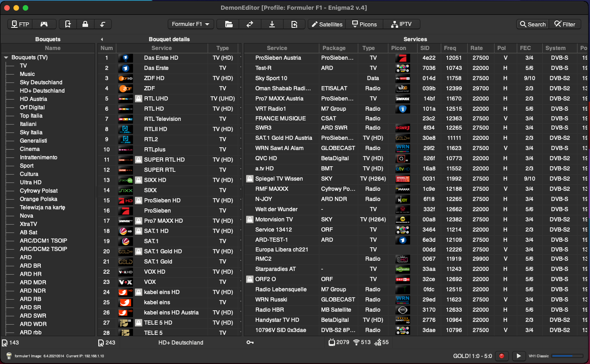This screenshot has width=590, height=364.
Task: Select the QVC HD service row
Action: (416, 158)
